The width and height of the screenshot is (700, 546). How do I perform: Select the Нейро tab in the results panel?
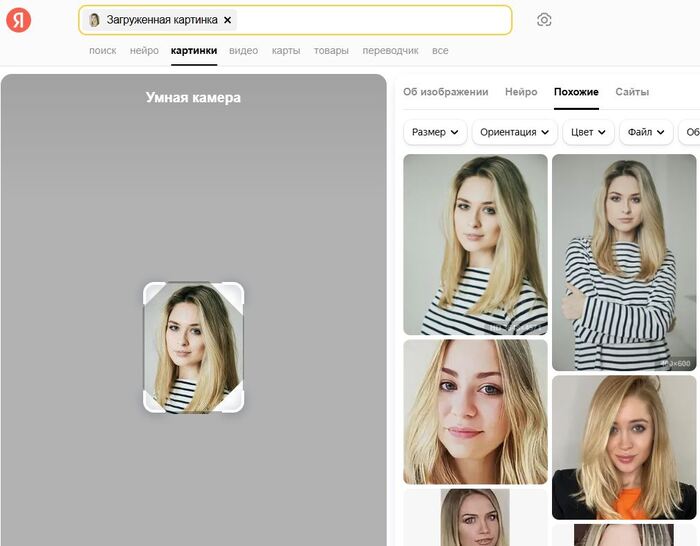[x=521, y=92]
